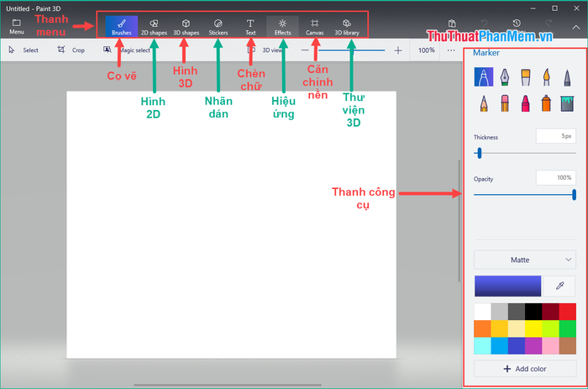
Task: Click the Opacity value field
Action: pos(556,178)
